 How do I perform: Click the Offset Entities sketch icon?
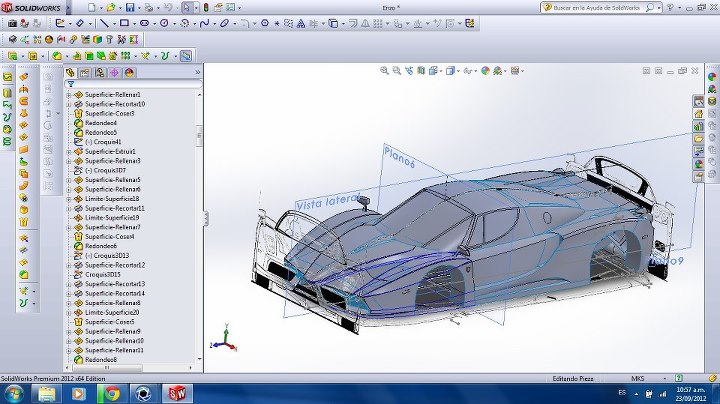coord(352,23)
